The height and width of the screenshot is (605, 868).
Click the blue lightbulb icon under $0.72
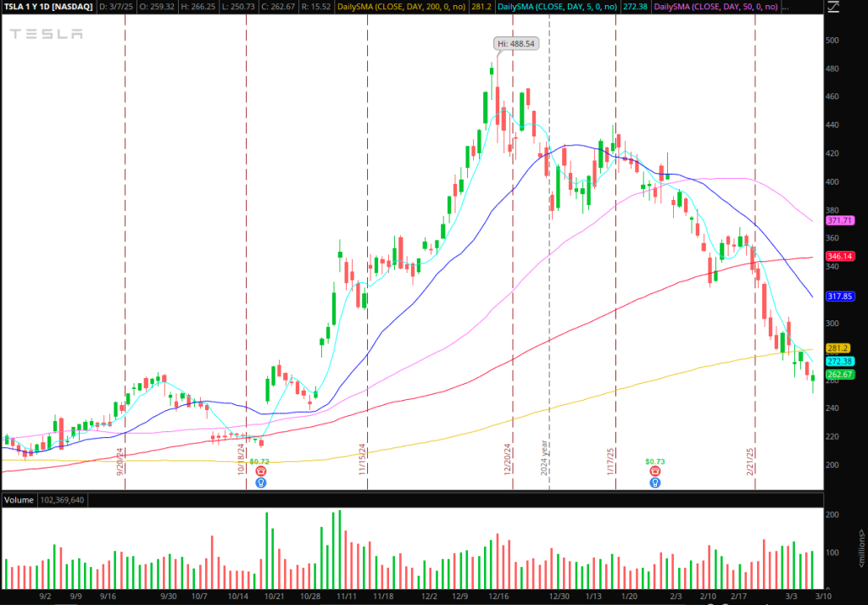[x=261, y=483]
